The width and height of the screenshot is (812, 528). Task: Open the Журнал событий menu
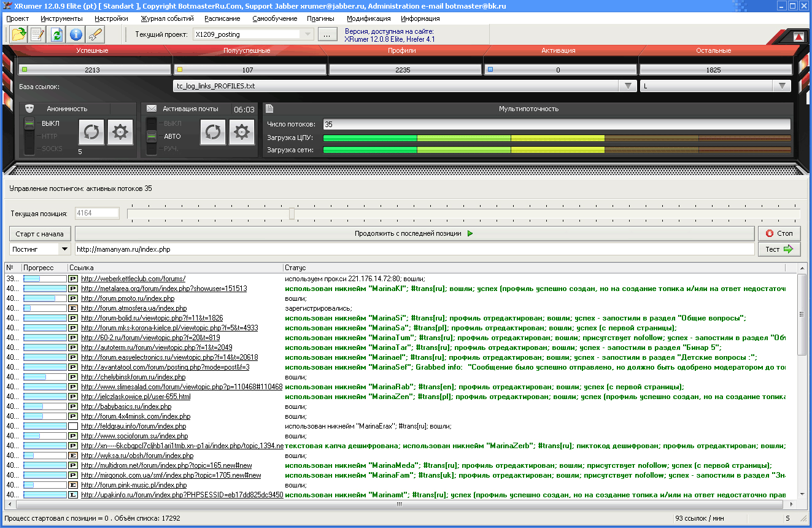(x=167, y=18)
